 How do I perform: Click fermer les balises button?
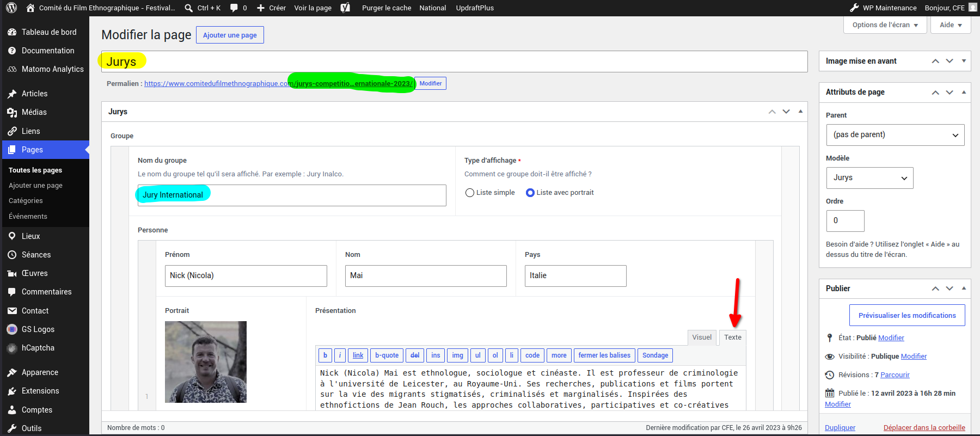(x=604, y=355)
